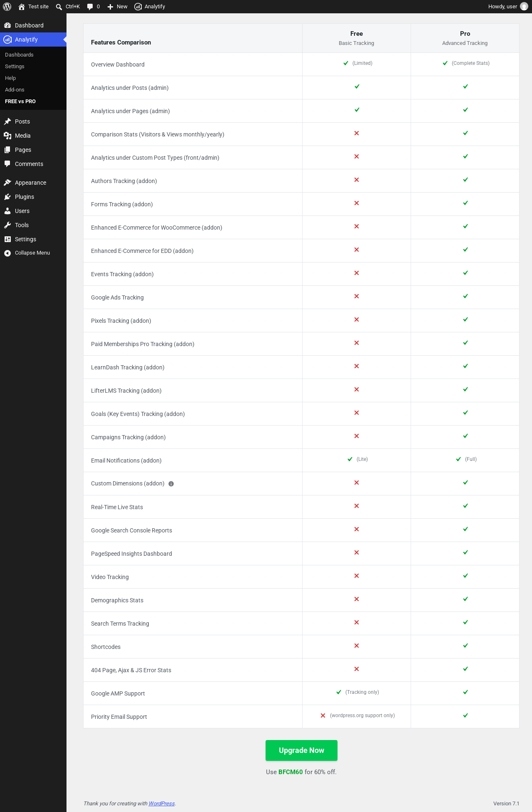The height and width of the screenshot is (812, 532).
Task: Click the Plugins plug icon
Action: pyautogui.click(x=7, y=197)
